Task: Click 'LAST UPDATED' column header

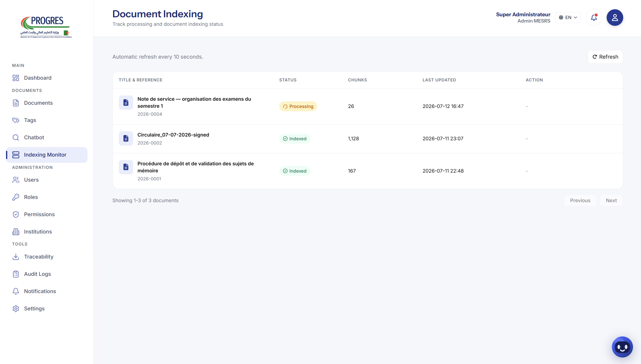Action: [439, 80]
